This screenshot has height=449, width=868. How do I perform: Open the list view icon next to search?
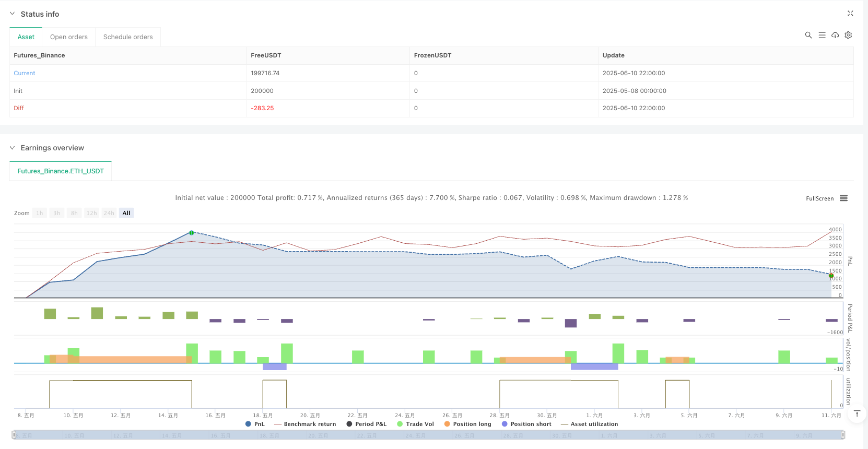tap(822, 35)
